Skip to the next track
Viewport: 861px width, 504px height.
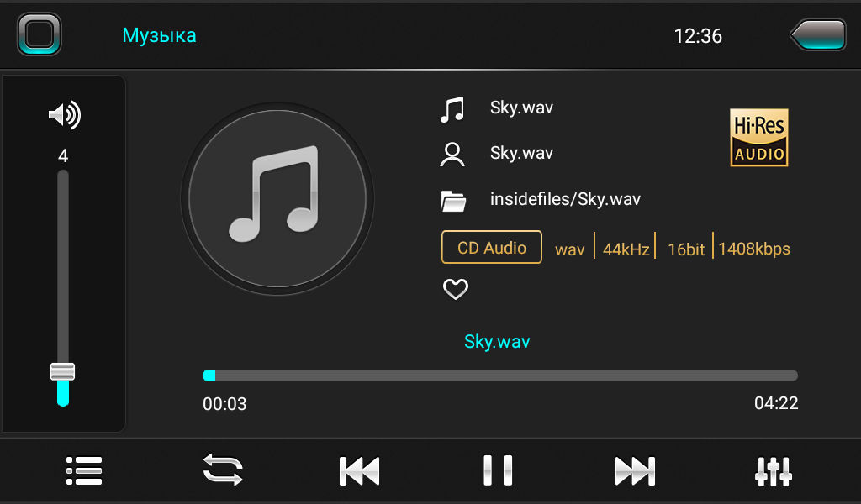[636, 471]
